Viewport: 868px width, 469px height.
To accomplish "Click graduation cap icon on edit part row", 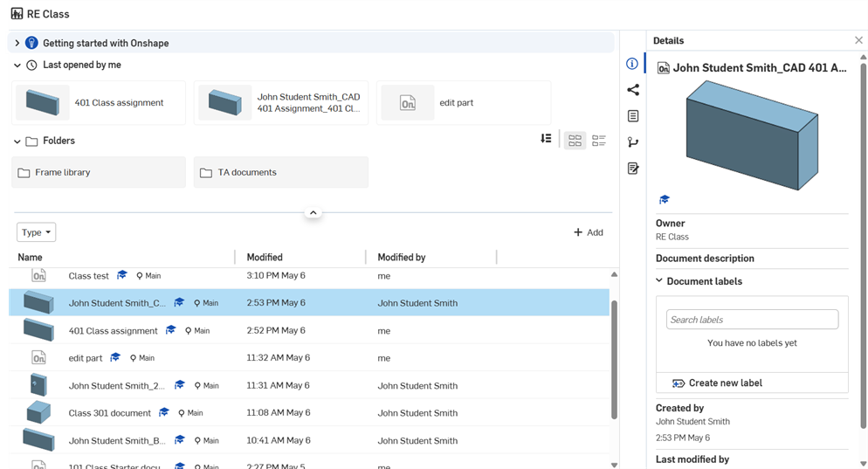I will 115,358.
